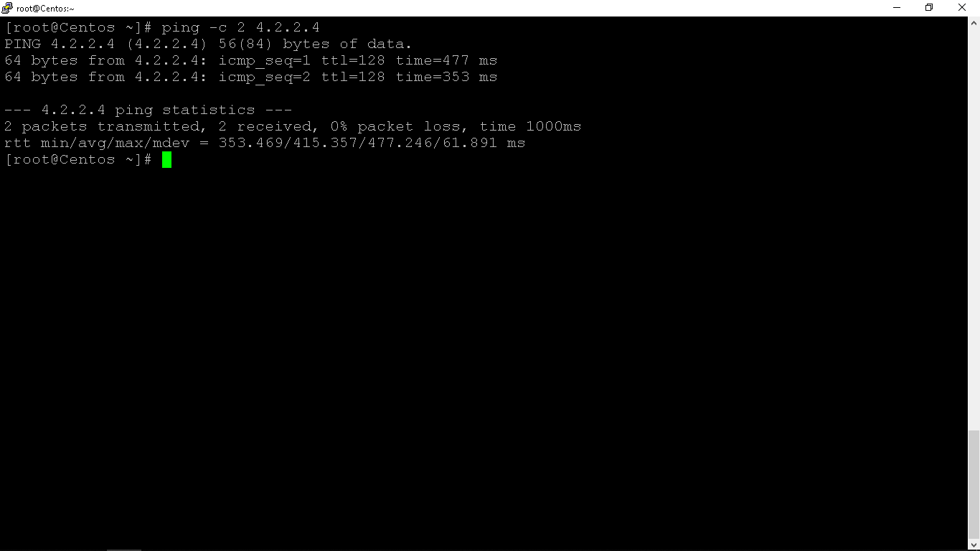980x551 pixels.
Task: Click the scrollbar thumb
Action: [974, 484]
